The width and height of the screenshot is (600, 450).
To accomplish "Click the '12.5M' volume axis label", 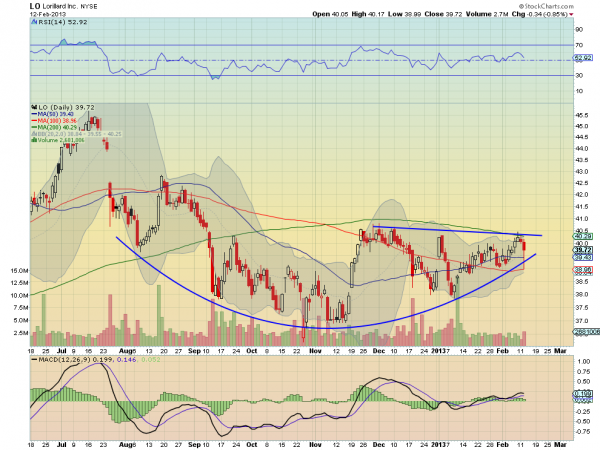I will coord(20,283).
